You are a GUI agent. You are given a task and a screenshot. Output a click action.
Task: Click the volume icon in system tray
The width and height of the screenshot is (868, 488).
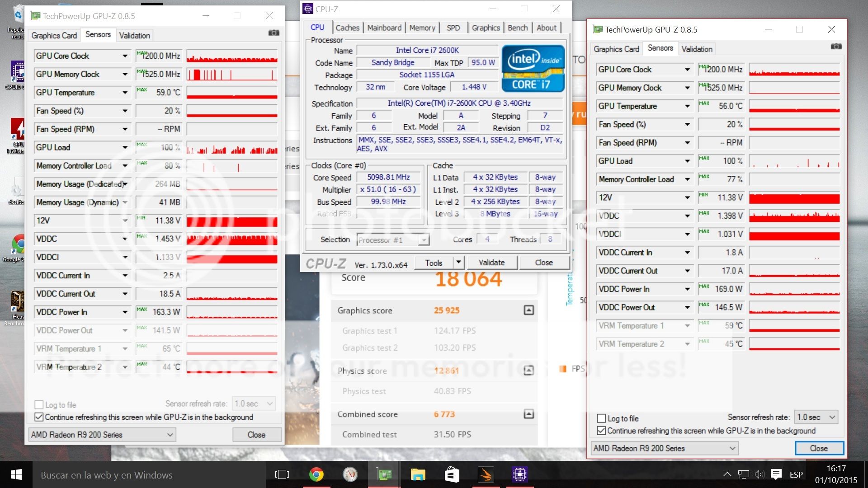pos(759,474)
